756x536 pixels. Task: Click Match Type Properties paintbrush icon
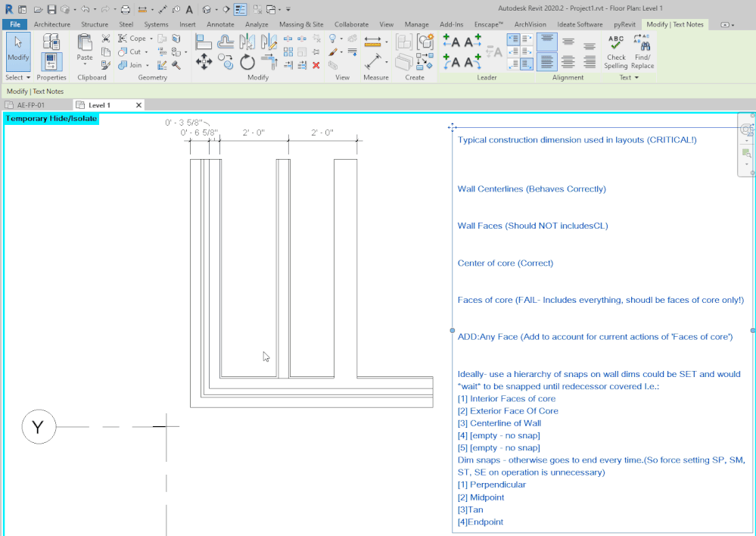click(106, 64)
